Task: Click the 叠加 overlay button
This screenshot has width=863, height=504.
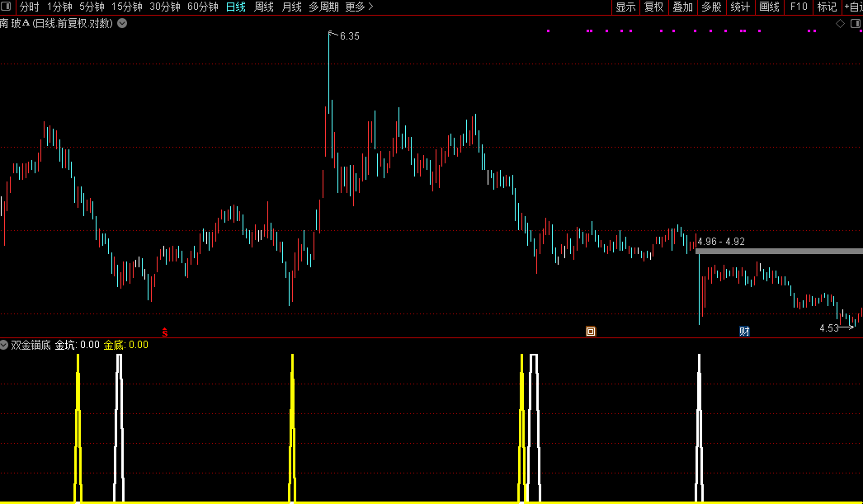Action: [683, 7]
